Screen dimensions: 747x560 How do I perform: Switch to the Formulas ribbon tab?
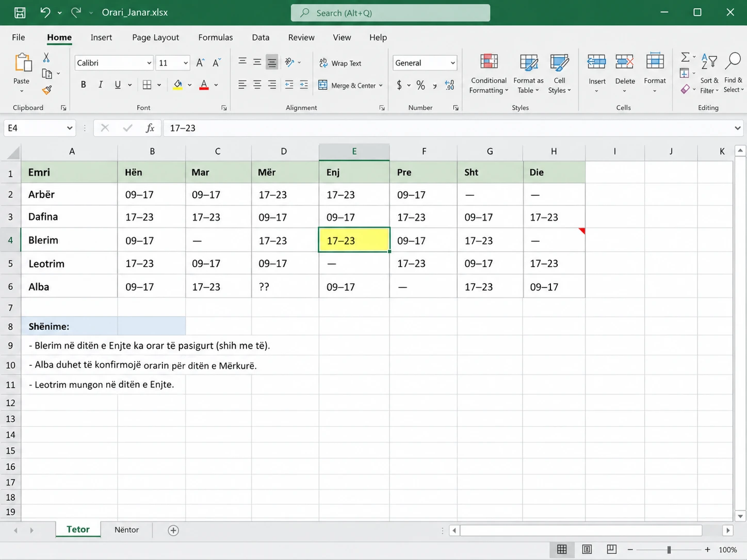click(216, 37)
